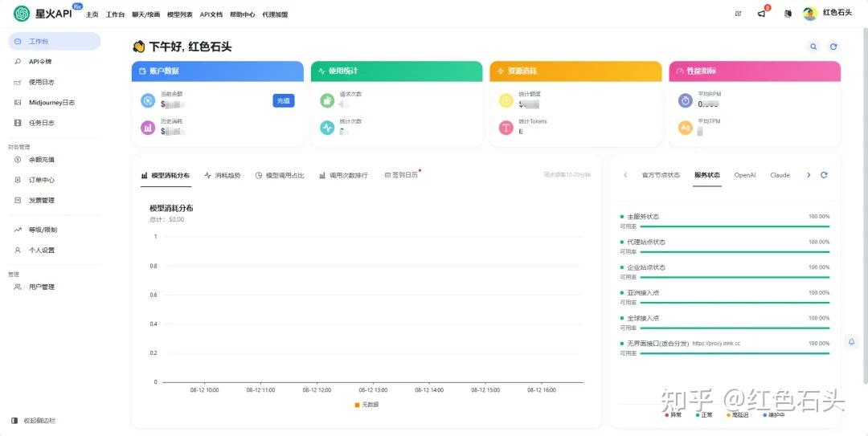Open 代理加盟 in top navigation
Screen dimensions: 868x436
275,14
